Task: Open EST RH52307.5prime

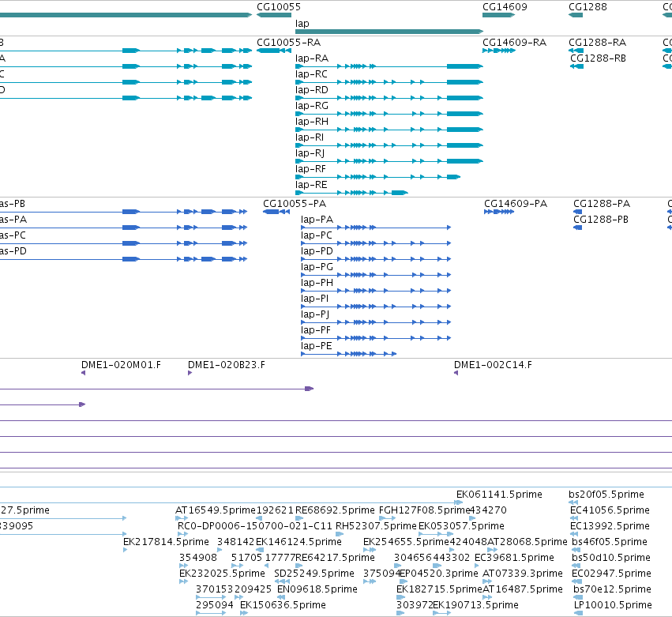Action: tap(377, 526)
